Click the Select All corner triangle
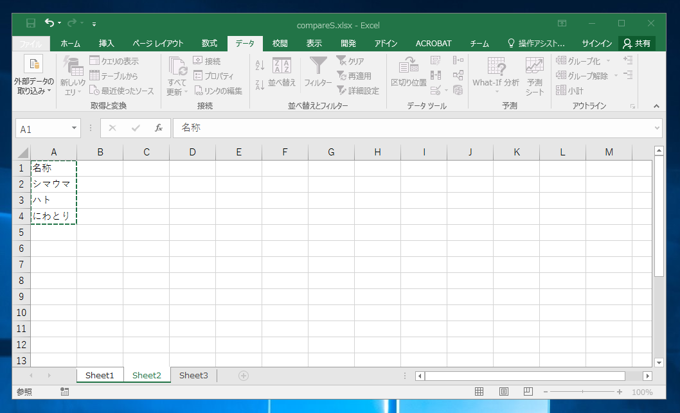The height and width of the screenshot is (413, 680). click(x=22, y=152)
